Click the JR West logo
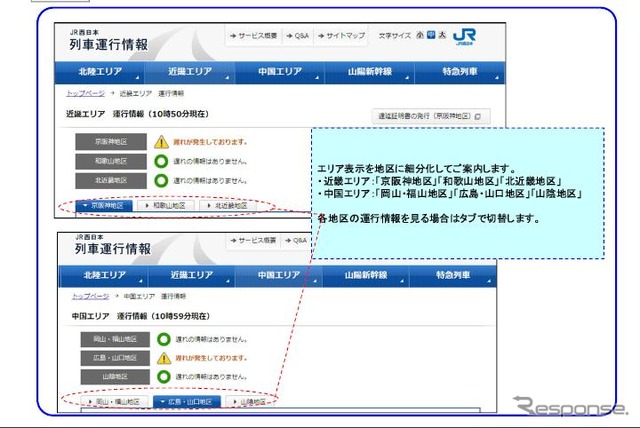The height and width of the screenshot is (428, 640). point(464,37)
